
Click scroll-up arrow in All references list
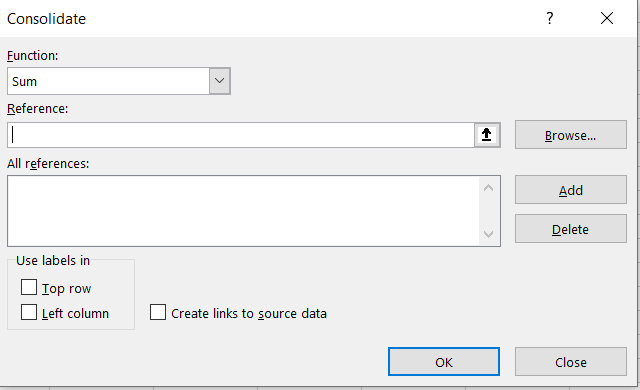click(x=488, y=188)
